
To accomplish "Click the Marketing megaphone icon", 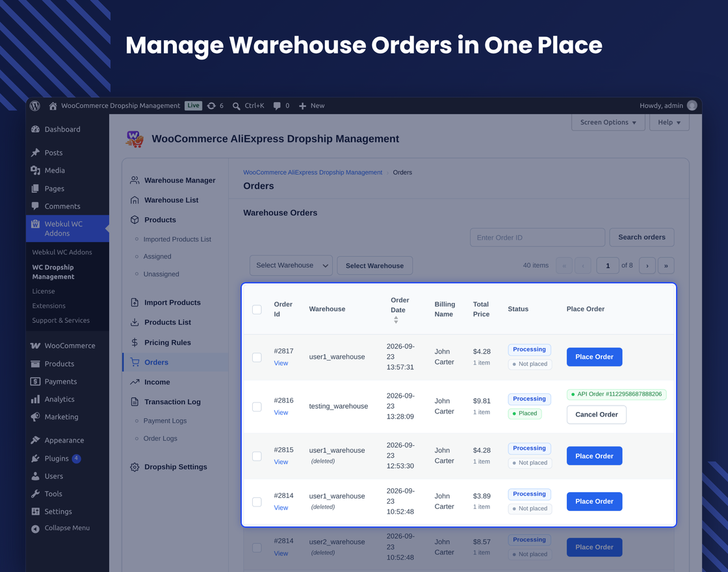I will click(35, 417).
